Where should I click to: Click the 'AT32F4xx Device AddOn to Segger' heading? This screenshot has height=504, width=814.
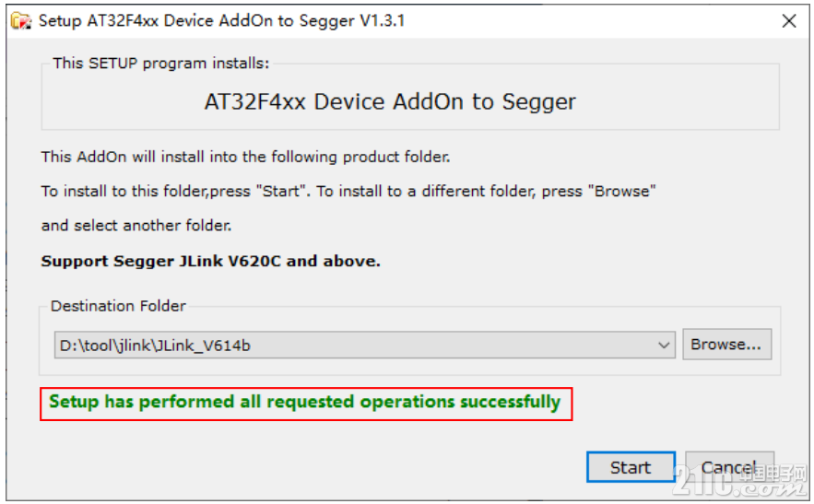click(x=390, y=101)
